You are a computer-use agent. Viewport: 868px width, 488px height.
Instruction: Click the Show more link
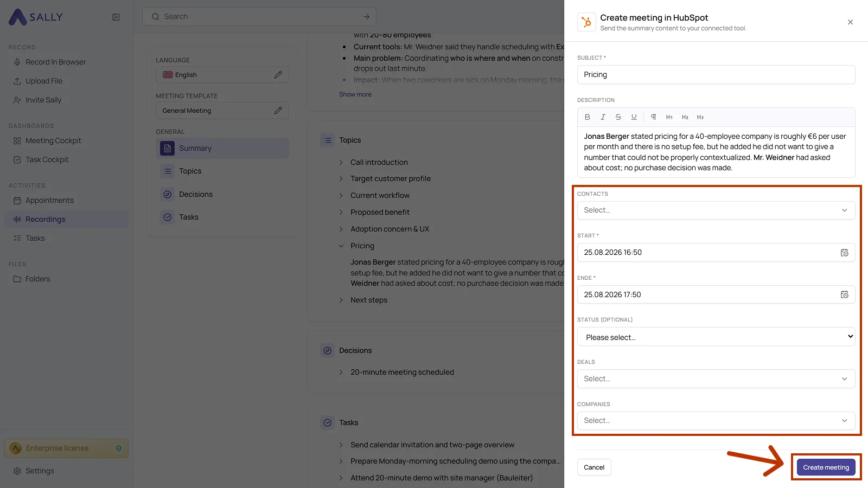click(355, 94)
